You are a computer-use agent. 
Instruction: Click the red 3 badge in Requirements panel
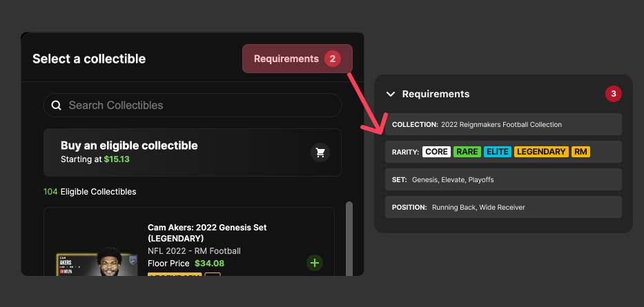tap(613, 94)
